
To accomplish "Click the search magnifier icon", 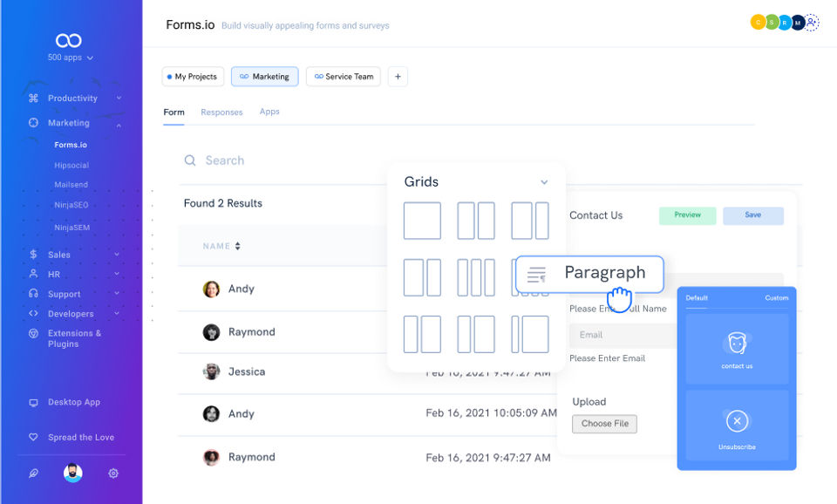I will tap(190, 160).
